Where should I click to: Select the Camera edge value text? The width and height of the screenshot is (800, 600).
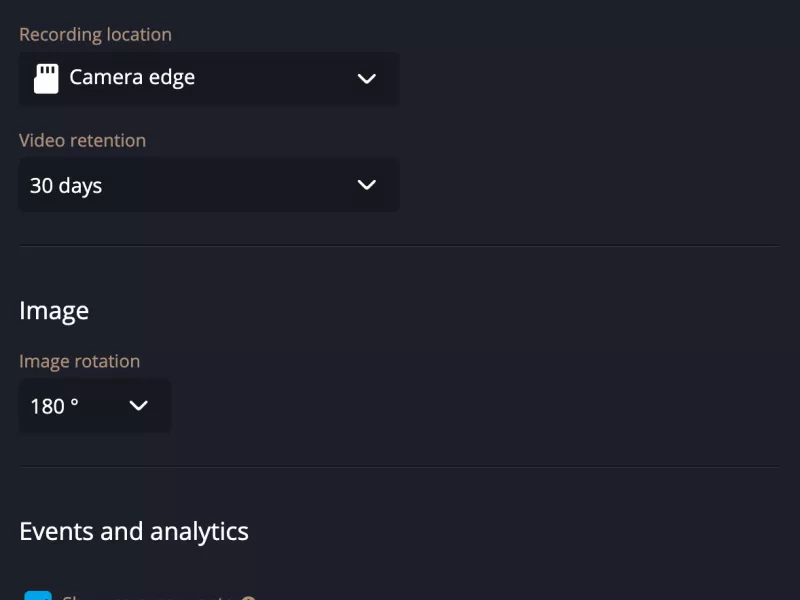tap(132, 78)
